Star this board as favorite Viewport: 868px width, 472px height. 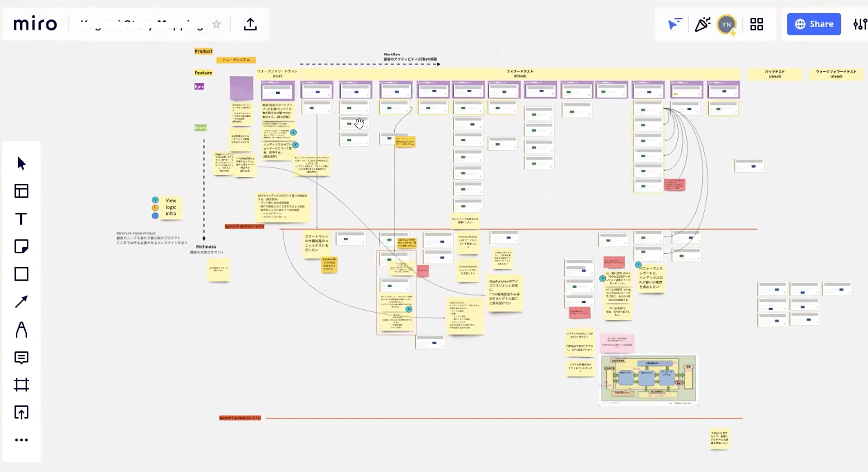tap(217, 24)
